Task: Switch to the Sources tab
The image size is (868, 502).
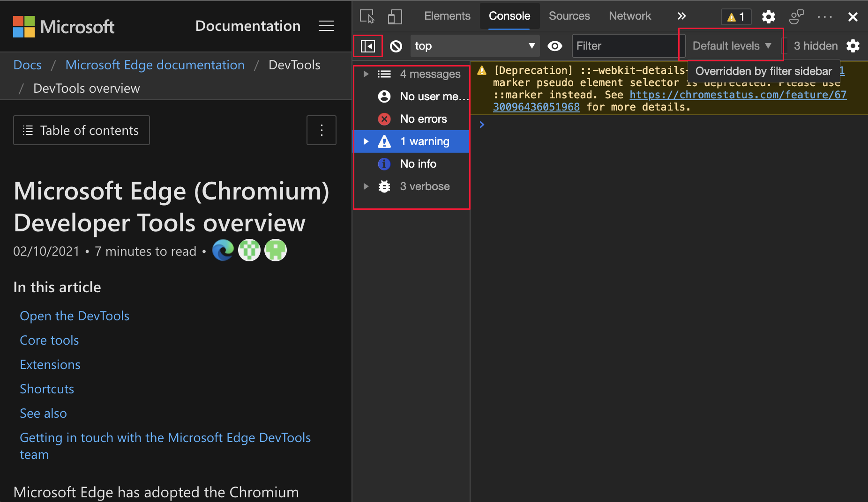Action: pyautogui.click(x=569, y=15)
